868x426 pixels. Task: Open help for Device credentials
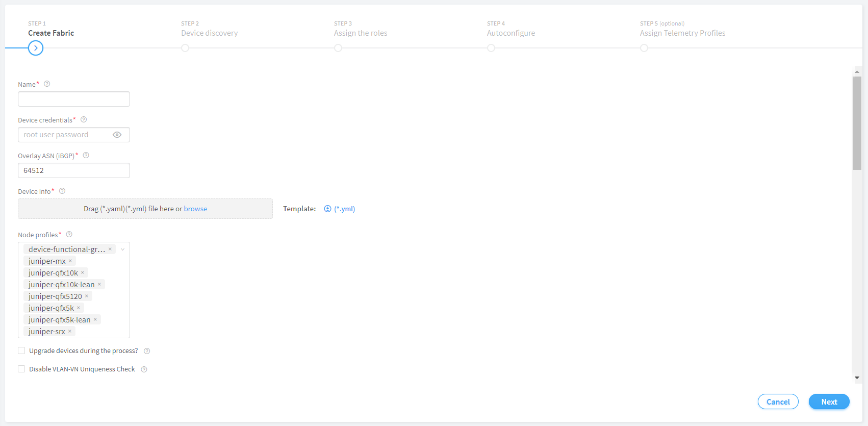click(x=84, y=120)
